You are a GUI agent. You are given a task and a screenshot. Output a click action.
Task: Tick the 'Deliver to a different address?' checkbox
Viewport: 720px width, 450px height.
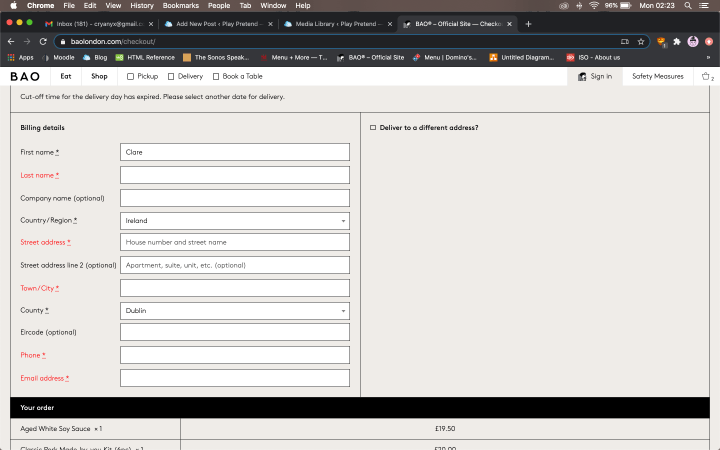373,128
